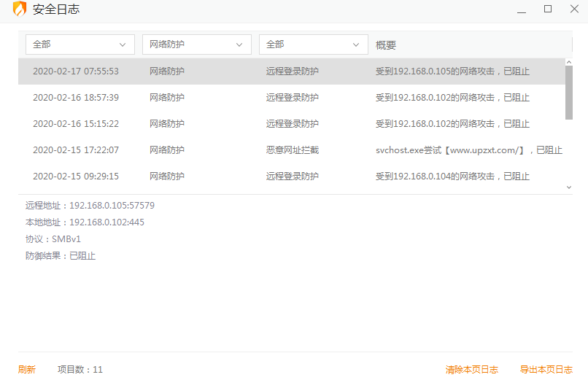This screenshot has width=588, height=380.
Task: Click 导出本页日志 to export logs
Action: pyautogui.click(x=546, y=370)
